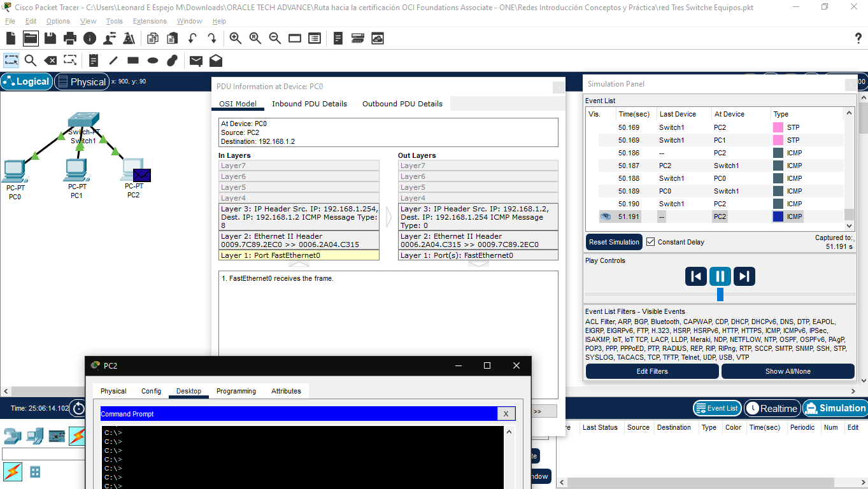Click Edit Filters button
This screenshot has height=489, width=868.
(652, 371)
